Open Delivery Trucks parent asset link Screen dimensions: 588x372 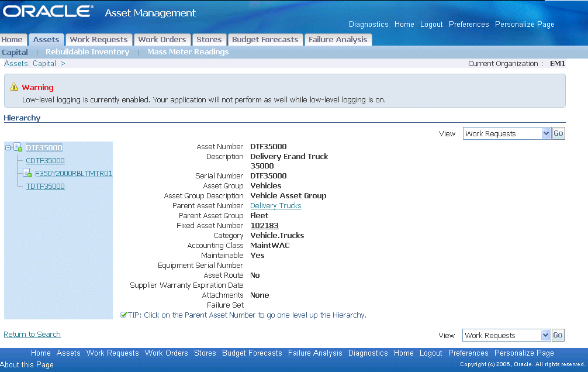[x=276, y=206]
